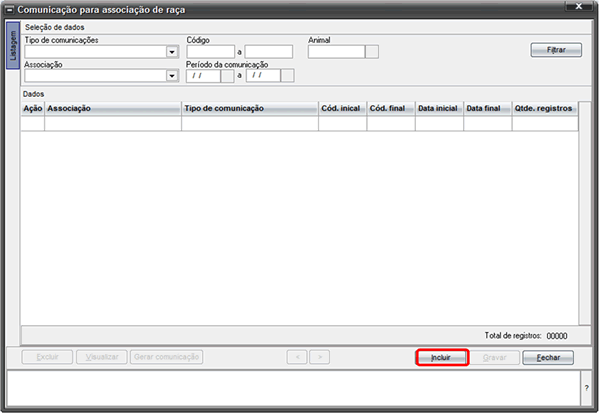Go to previous record arrow button
The width and height of the screenshot is (600, 414).
tap(297, 357)
